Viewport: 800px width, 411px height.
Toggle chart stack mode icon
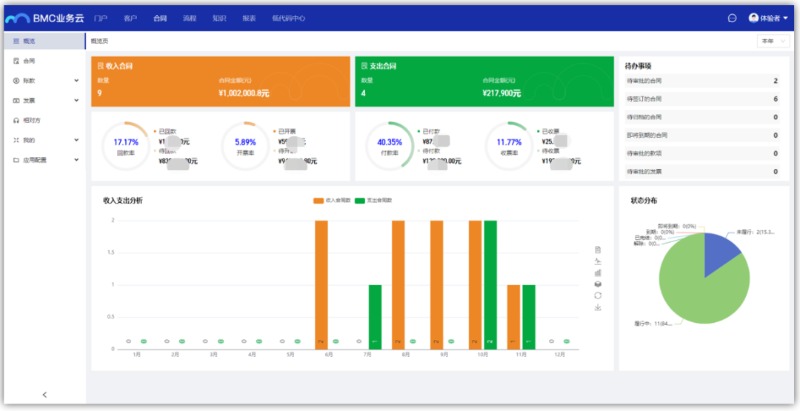click(x=597, y=284)
